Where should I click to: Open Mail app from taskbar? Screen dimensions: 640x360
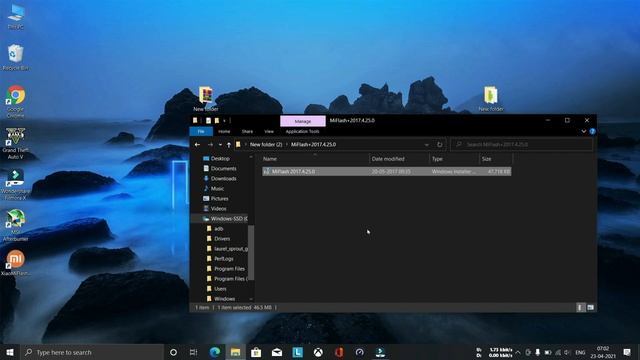[x=277, y=352]
